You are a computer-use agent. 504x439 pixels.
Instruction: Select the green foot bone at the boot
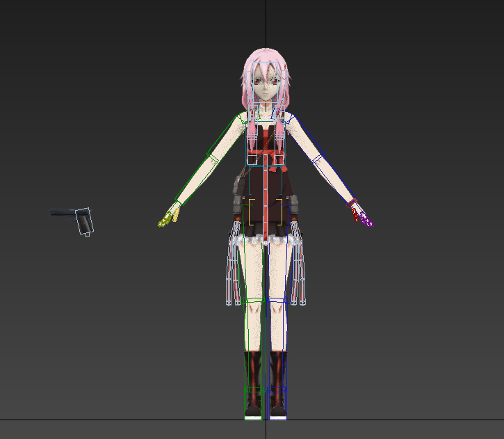pyautogui.click(x=254, y=404)
